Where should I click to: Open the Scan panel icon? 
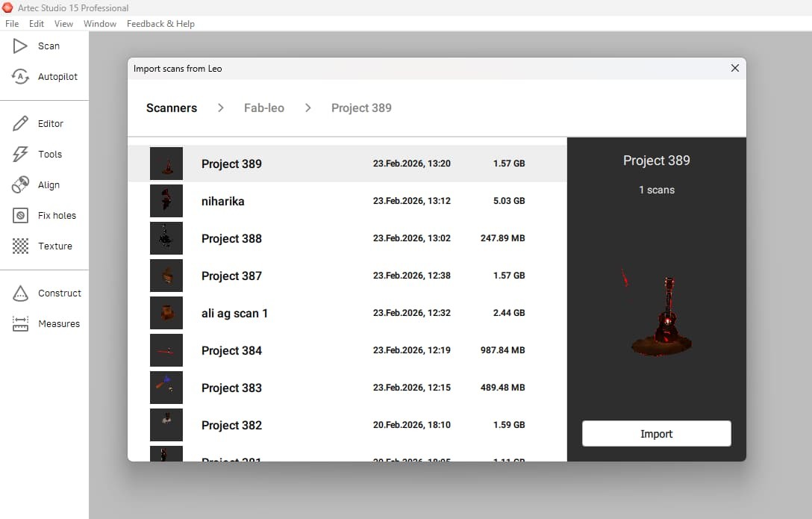[19, 46]
